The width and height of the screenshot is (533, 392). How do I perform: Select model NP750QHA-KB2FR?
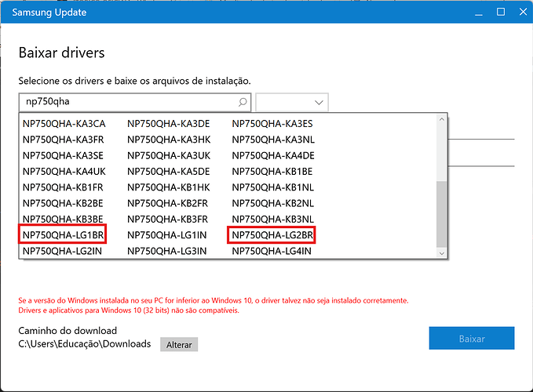click(167, 204)
